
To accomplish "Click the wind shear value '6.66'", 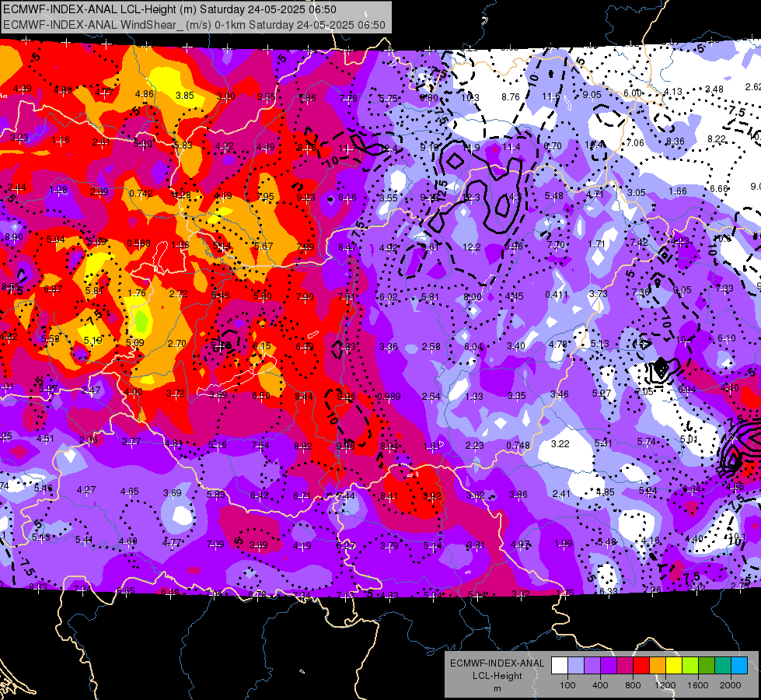I will pyautogui.click(x=719, y=188).
